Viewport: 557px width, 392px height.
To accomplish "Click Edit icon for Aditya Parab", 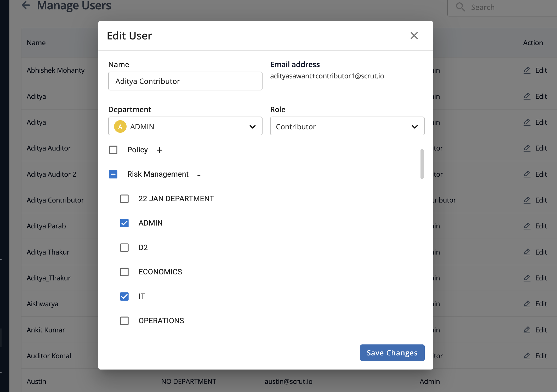I will pyautogui.click(x=527, y=226).
